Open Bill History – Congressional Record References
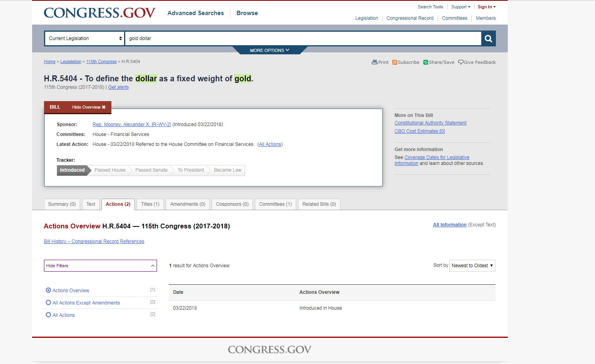The width and height of the screenshot is (595, 364). [x=94, y=241]
